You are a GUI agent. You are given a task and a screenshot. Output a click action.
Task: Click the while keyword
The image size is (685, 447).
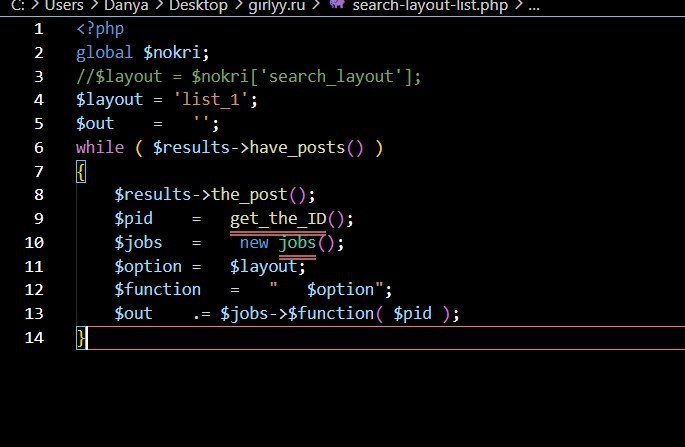(100, 147)
